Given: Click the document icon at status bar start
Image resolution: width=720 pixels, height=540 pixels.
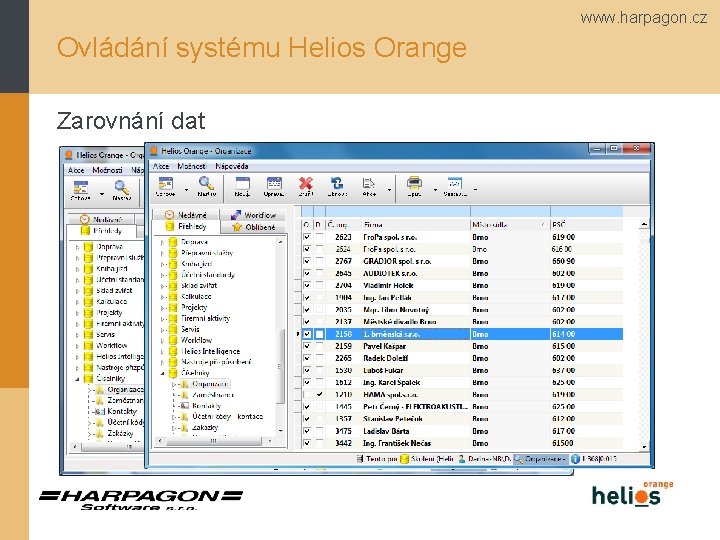Looking at the screenshot, I should [x=360, y=459].
